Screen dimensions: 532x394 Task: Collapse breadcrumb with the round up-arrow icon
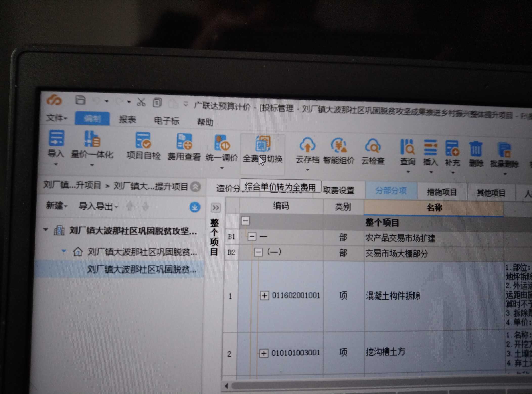pos(195,187)
